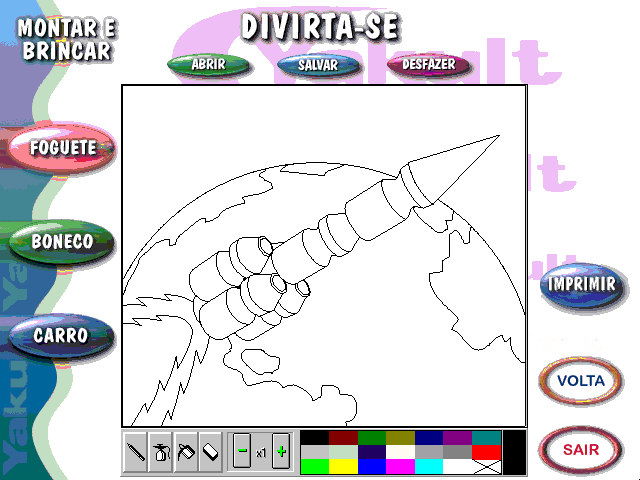This screenshot has width=640, height=480.
Task: Select the eraser tool
Action: pos(211,452)
